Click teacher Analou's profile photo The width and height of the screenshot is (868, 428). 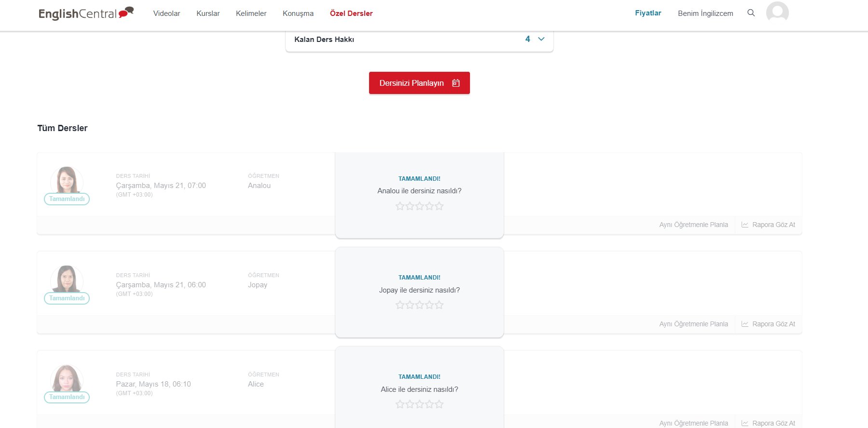[x=67, y=180]
